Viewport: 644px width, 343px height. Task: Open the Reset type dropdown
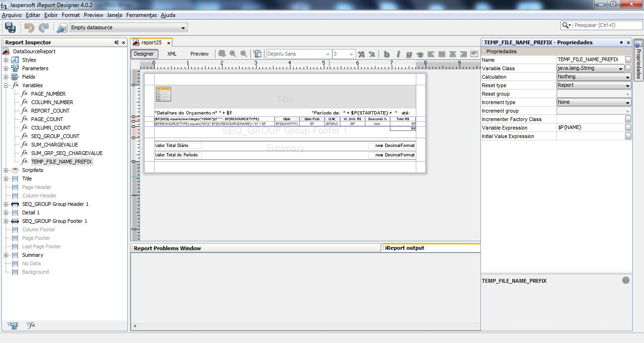click(627, 85)
